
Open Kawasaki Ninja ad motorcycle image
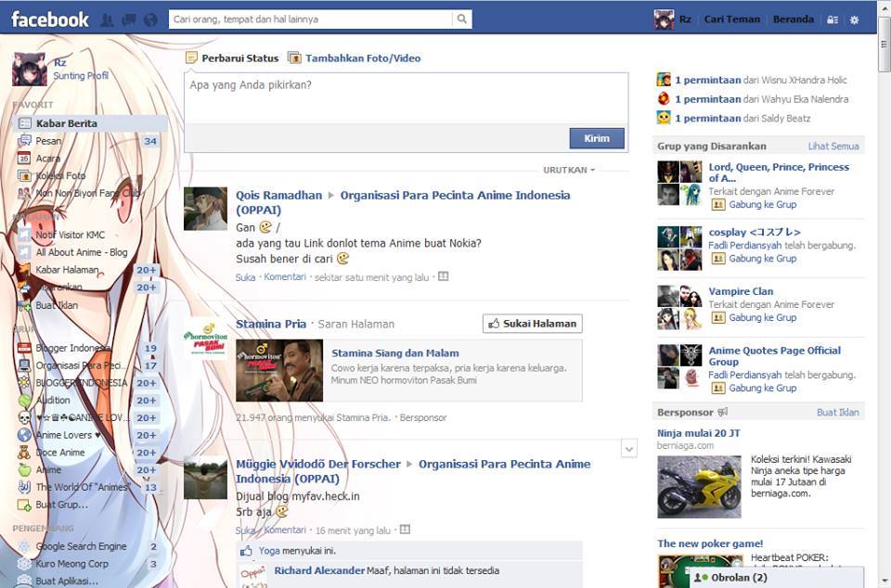coord(699,487)
